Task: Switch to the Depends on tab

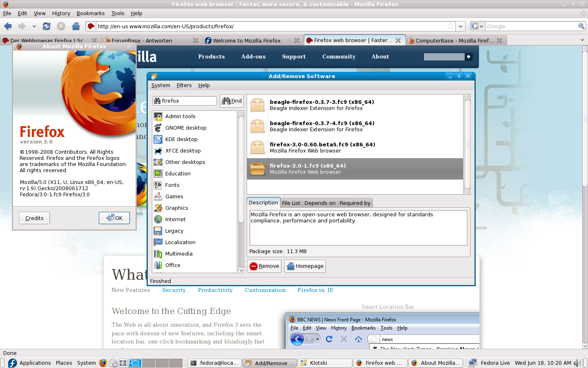Action: coord(320,203)
